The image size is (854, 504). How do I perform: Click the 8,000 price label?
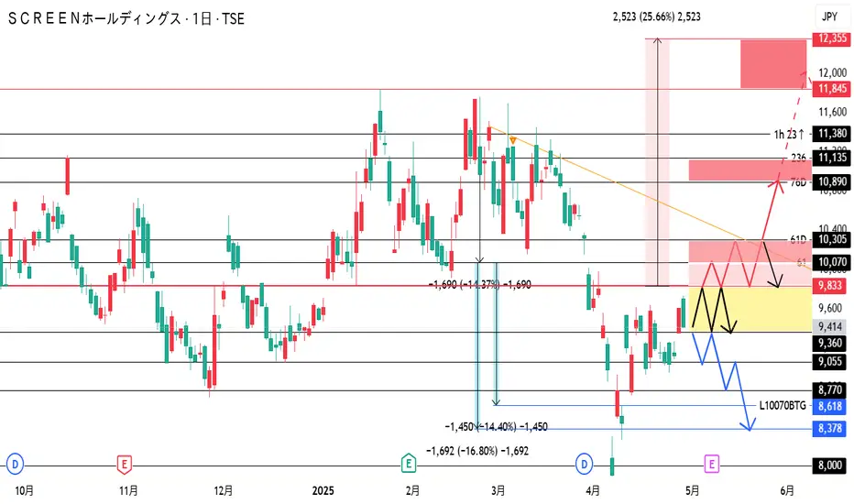click(x=830, y=466)
